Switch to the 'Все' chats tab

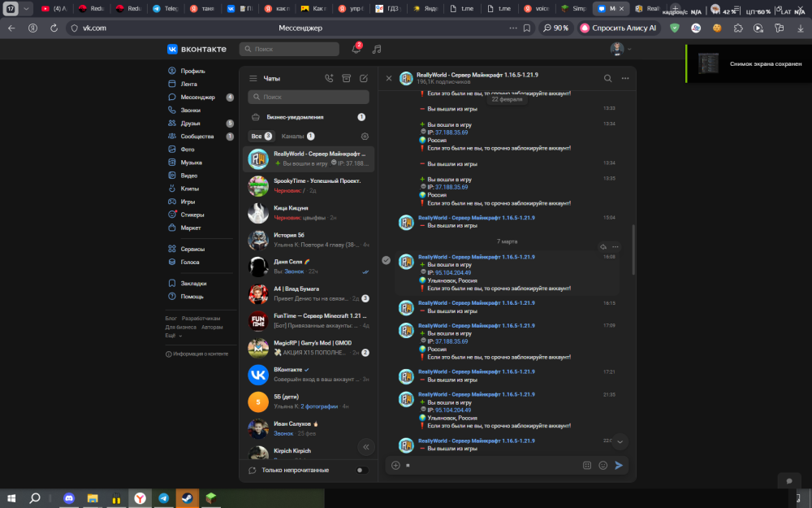click(261, 137)
